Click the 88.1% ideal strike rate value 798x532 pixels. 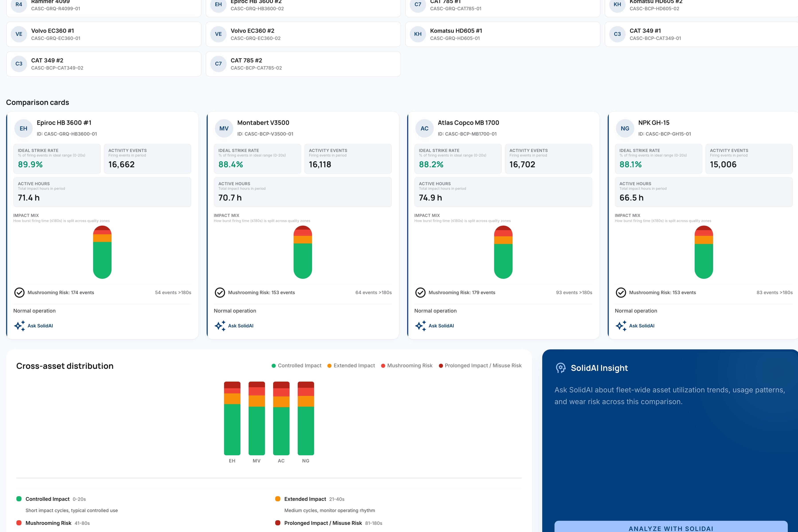630,164
